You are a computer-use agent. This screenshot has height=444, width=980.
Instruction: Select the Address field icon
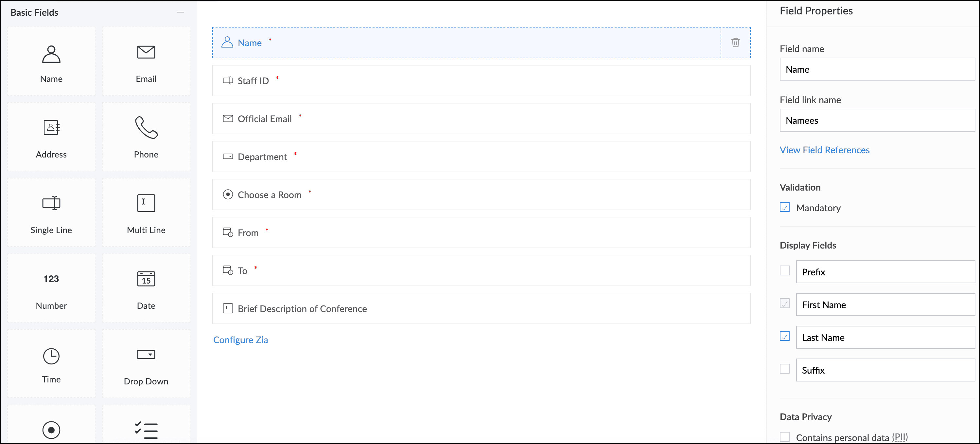[x=51, y=128]
